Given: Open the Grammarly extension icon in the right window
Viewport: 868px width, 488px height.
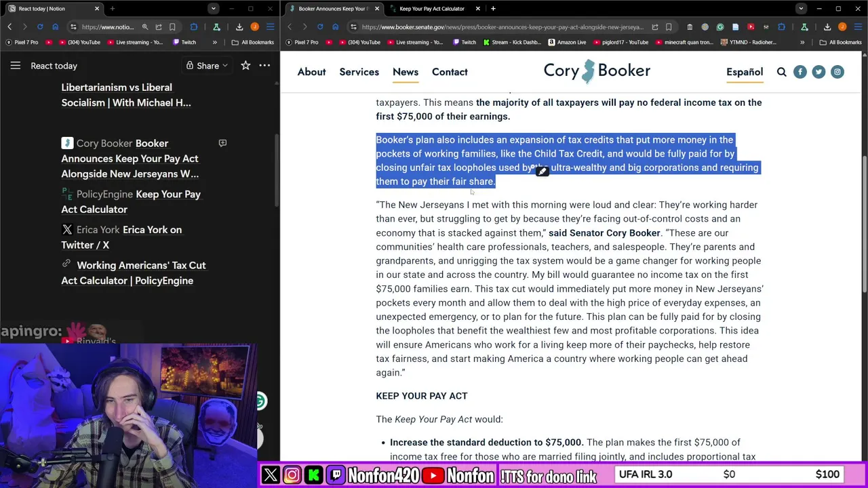Looking at the screenshot, I should coord(720,27).
